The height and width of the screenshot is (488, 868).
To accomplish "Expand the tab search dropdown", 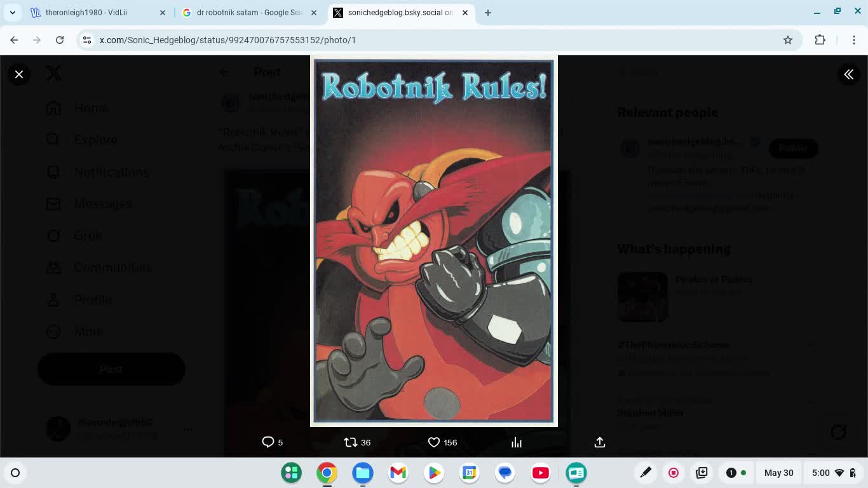I will click(13, 13).
